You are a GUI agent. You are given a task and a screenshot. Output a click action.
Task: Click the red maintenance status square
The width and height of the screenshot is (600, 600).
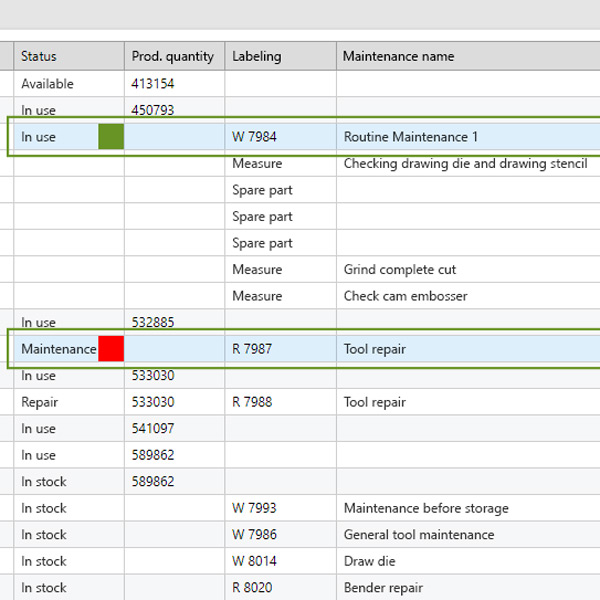click(x=111, y=349)
